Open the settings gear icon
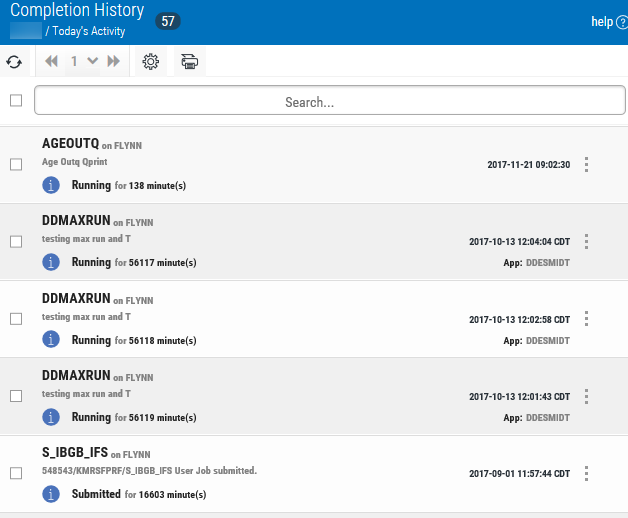Viewport: 628px width, 518px height. (x=151, y=62)
